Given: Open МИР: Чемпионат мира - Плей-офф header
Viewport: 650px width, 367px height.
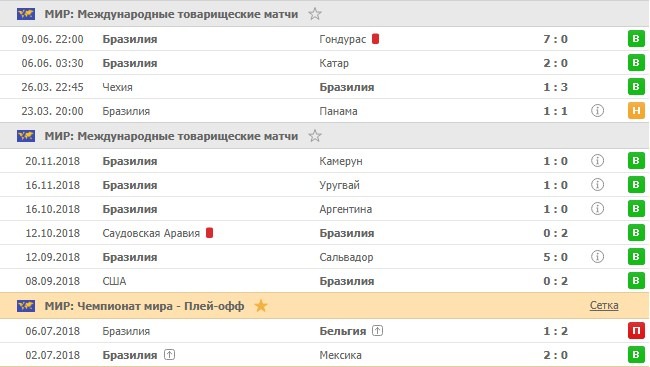Looking at the screenshot, I should click(x=144, y=306).
